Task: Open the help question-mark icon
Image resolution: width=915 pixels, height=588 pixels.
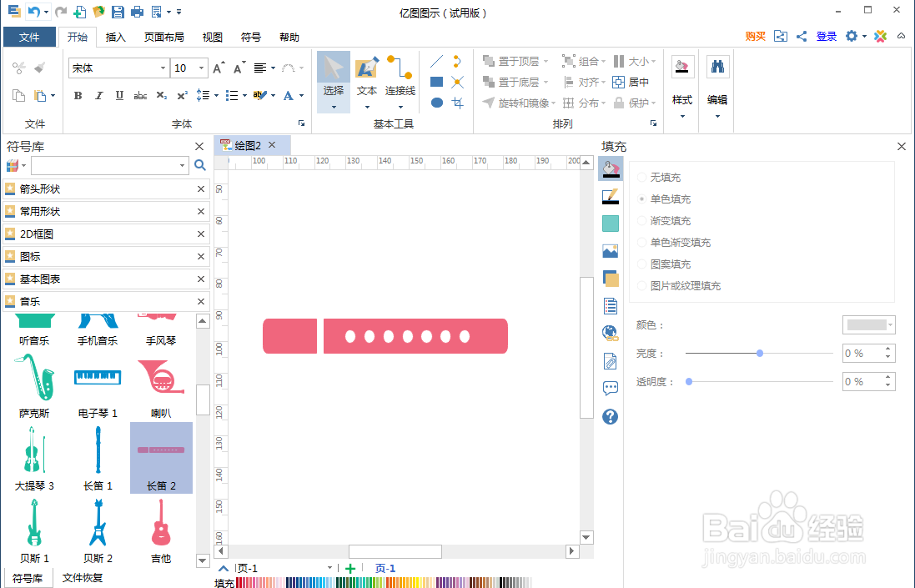Action: 610,416
